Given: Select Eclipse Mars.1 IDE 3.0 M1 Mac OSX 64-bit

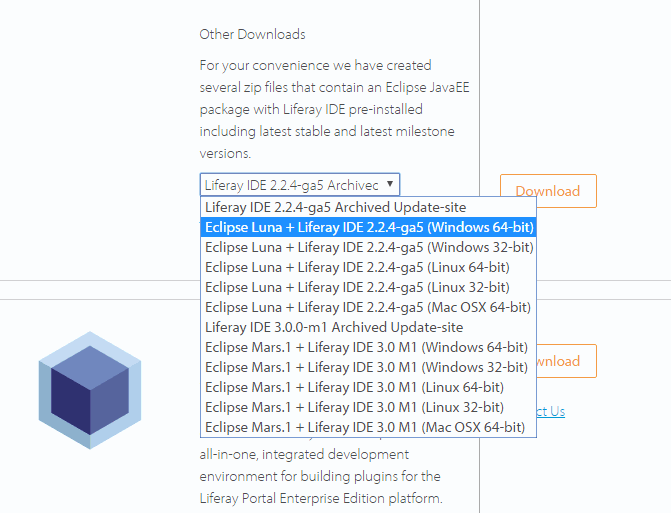Looking at the screenshot, I should (368, 427).
